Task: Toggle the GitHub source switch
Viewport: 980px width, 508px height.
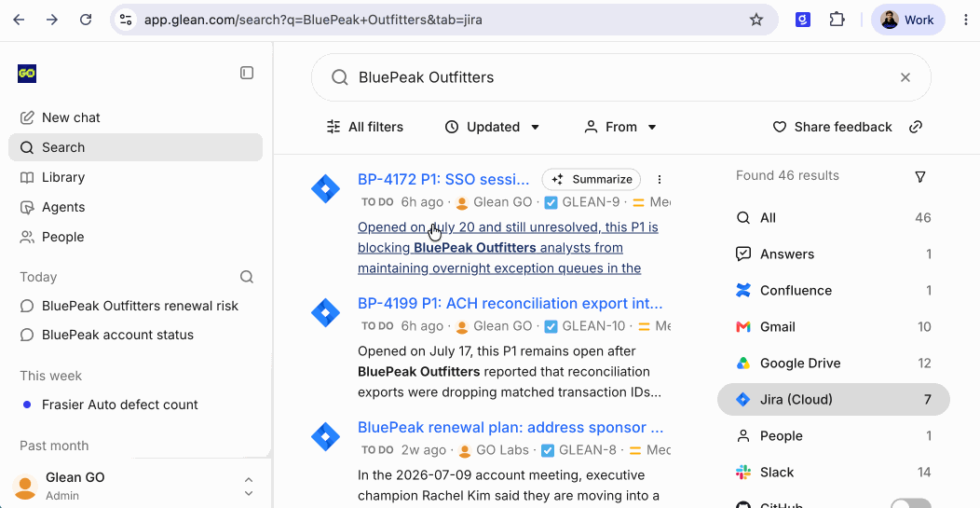Action: 911,503
